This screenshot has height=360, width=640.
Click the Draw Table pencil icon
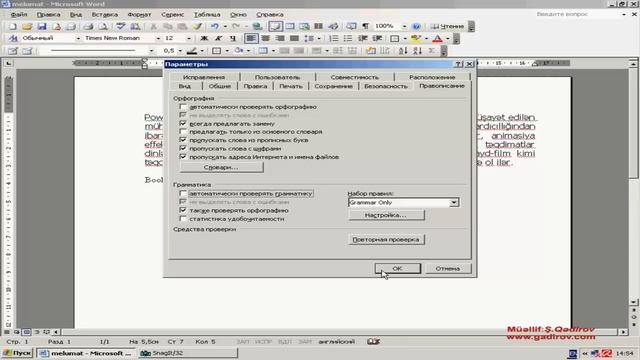[13, 51]
